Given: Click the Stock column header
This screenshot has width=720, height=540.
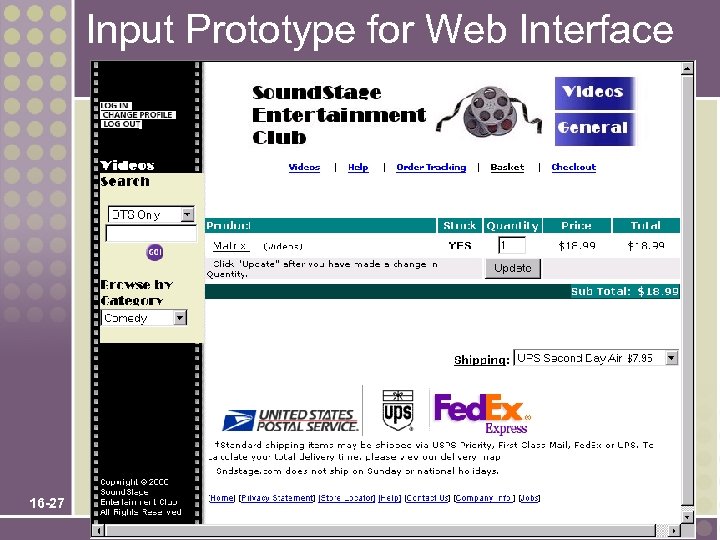Looking at the screenshot, I should (x=460, y=225).
